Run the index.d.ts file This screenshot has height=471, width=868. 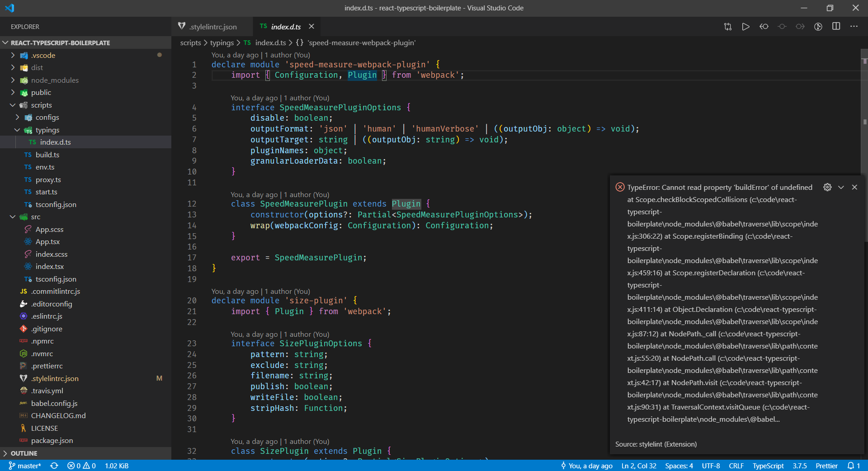point(745,27)
